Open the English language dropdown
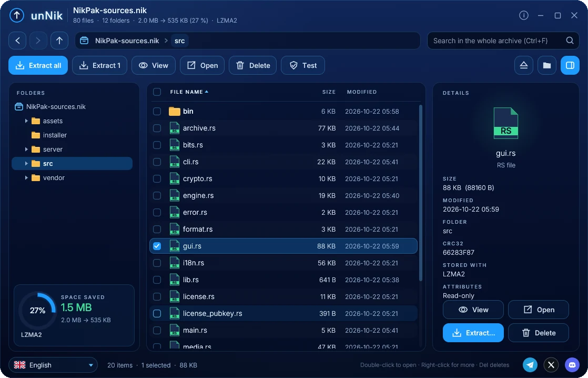 53,365
